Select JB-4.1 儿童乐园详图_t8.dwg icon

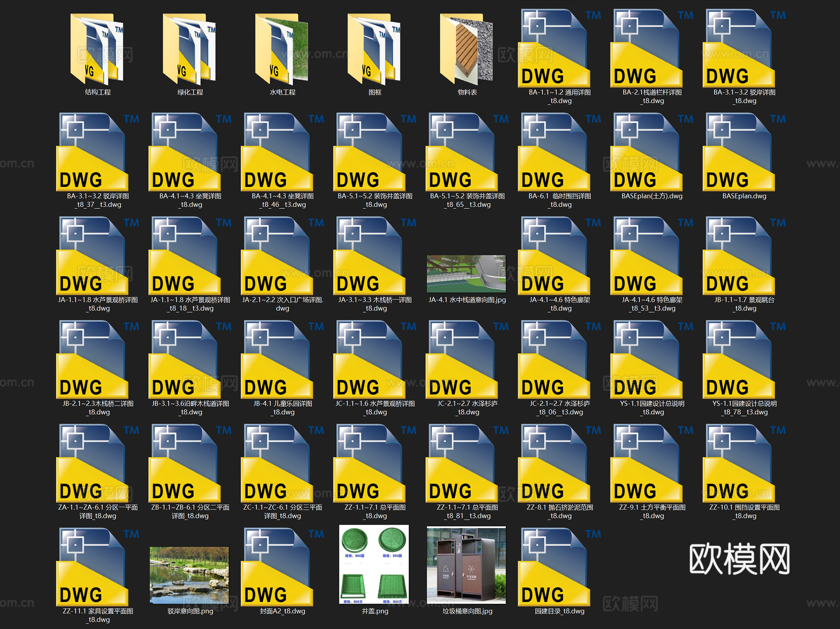(x=282, y=359)
